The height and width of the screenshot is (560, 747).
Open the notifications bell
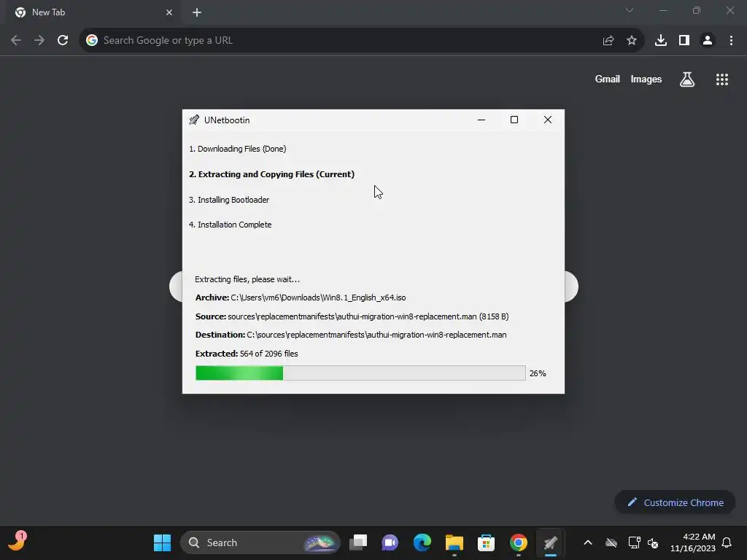click(x=727, y=542)
